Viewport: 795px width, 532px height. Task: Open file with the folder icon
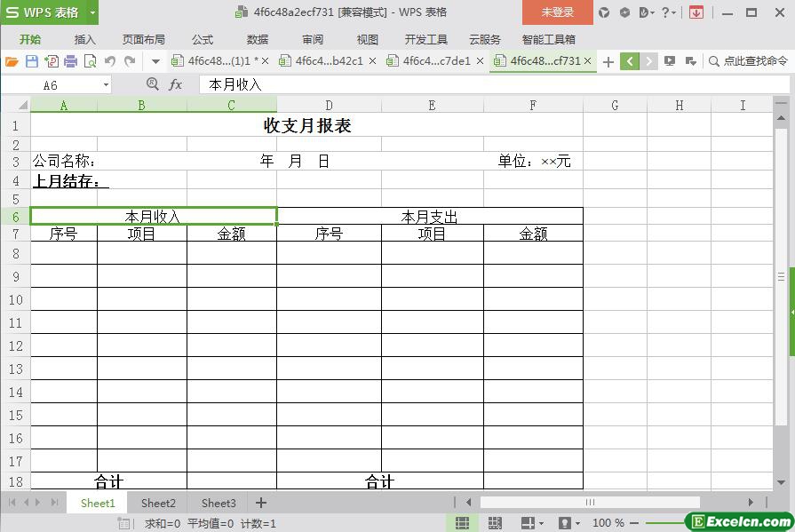tap(12, 61)
